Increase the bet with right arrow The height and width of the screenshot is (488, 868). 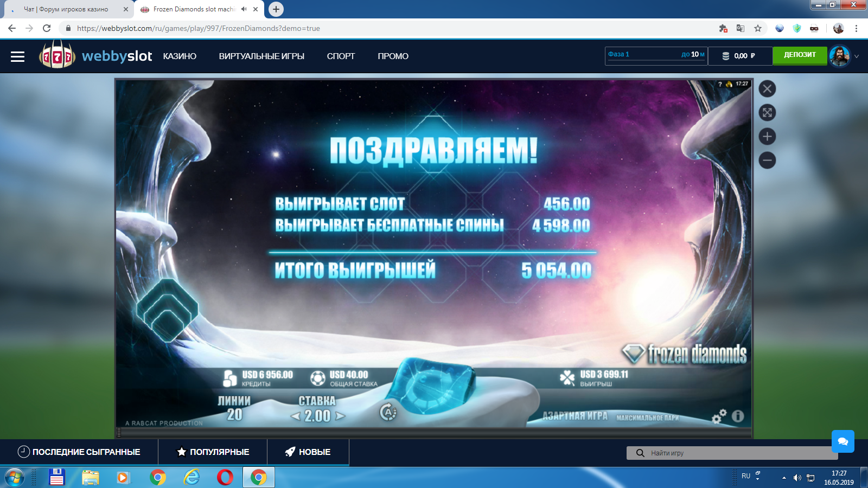(x=340, y=416)
